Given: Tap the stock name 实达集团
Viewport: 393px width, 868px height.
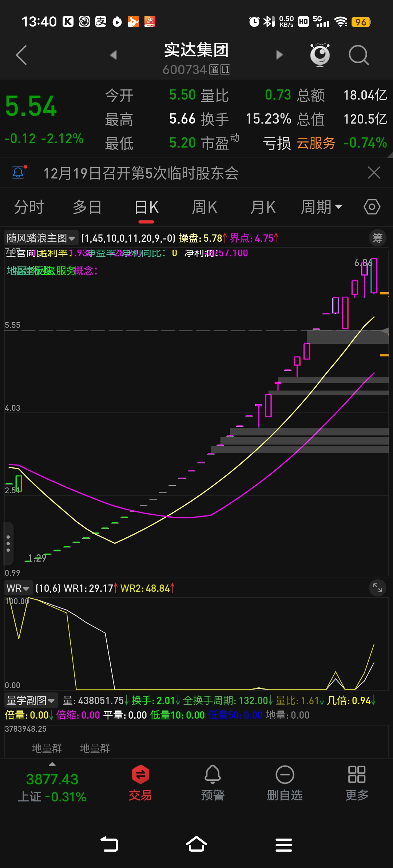Looking at the screenshot, I should (196, 50).
